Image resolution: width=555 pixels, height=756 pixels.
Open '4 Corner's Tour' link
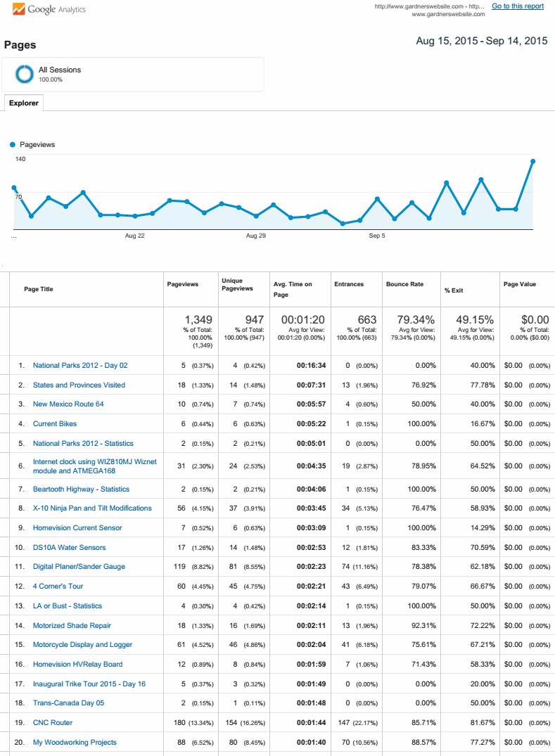58,587
